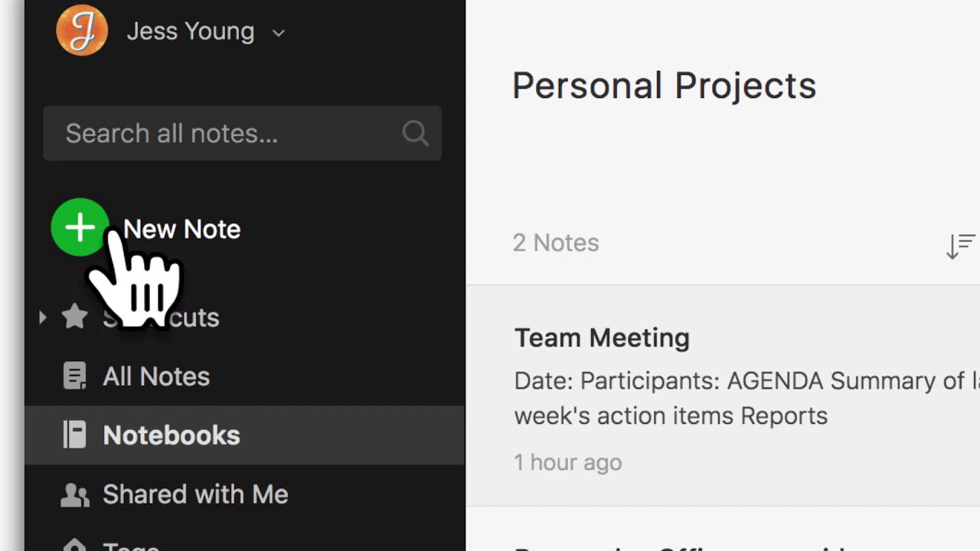Open the sort options icon
Viewport: 980px width, 551px height.
[x=959, y=246]
